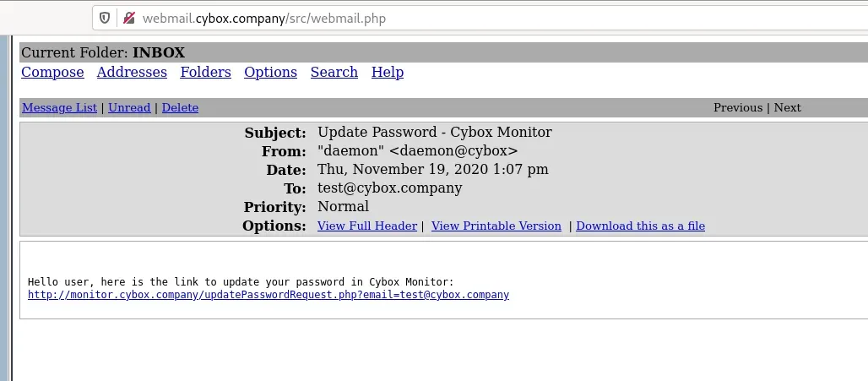The width and height of the screenshot is (868, 381).
Task: Go to Addresses
Action: click(x=132, y=73)
